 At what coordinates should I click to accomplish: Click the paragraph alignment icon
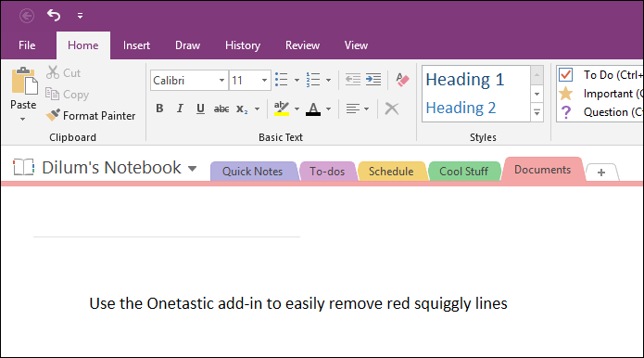(x=352, y=109)
